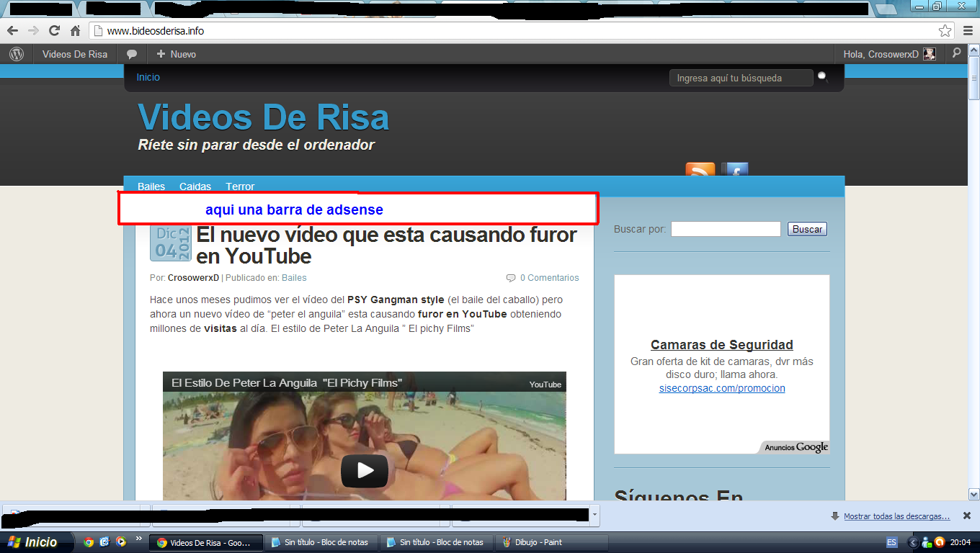Click the YouTube logo on the video

click(545, 384)
